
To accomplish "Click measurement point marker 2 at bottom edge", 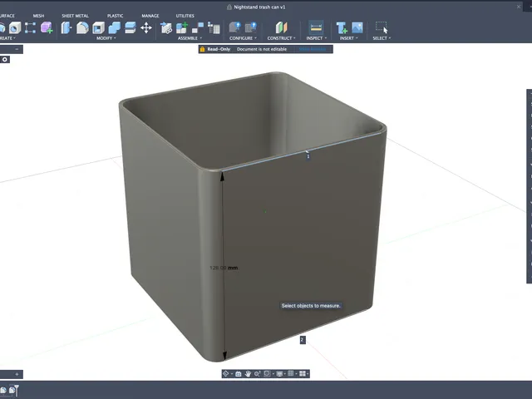I will pyautogui.click(x=303, y=340).
